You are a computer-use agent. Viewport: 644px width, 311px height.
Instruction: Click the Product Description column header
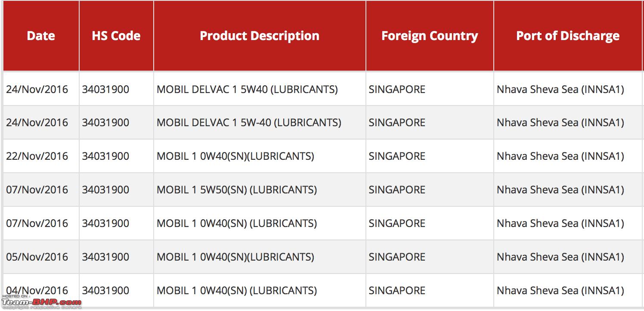click(260, 36)
